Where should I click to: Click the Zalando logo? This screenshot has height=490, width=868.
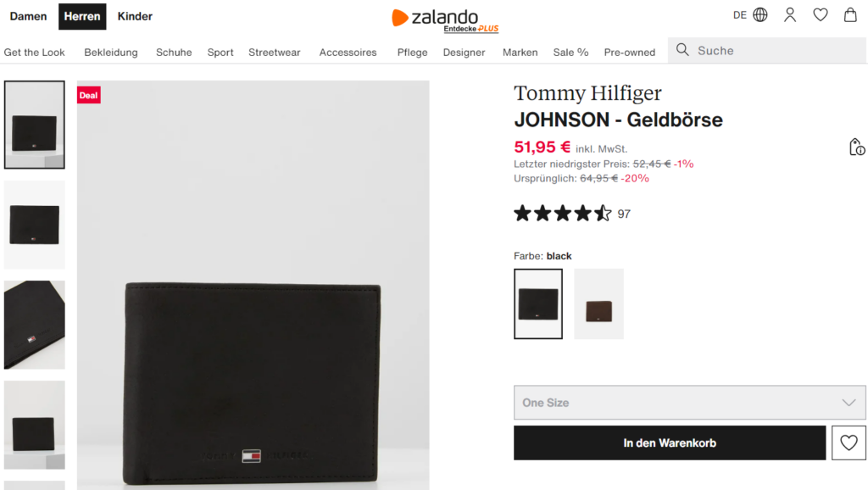(435, 17)
